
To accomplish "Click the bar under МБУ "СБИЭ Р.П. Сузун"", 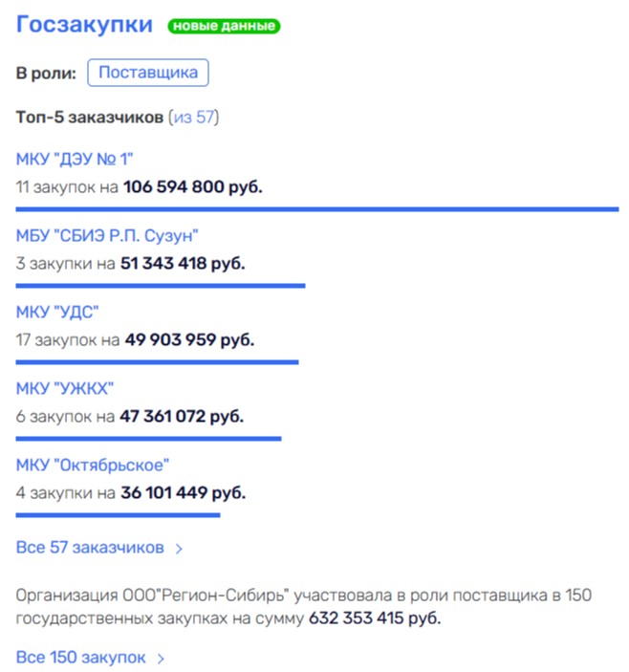I will click(x=161, y=286).
